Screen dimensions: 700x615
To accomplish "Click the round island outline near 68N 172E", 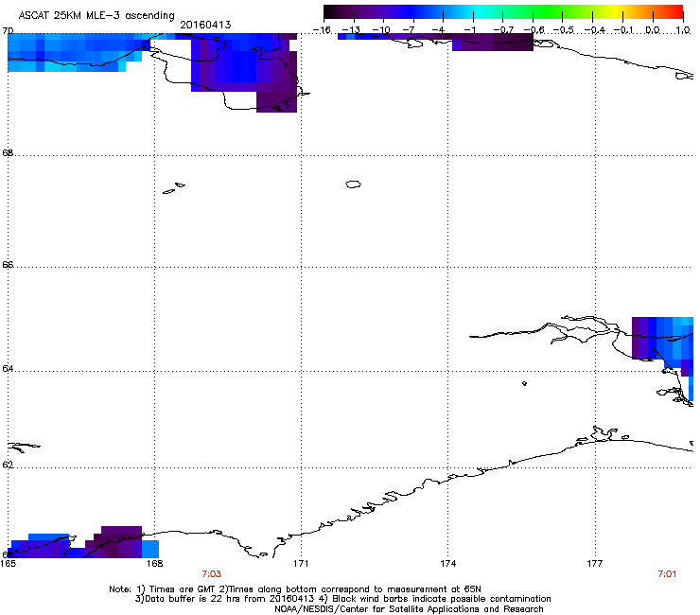I will tap(353, 184).
